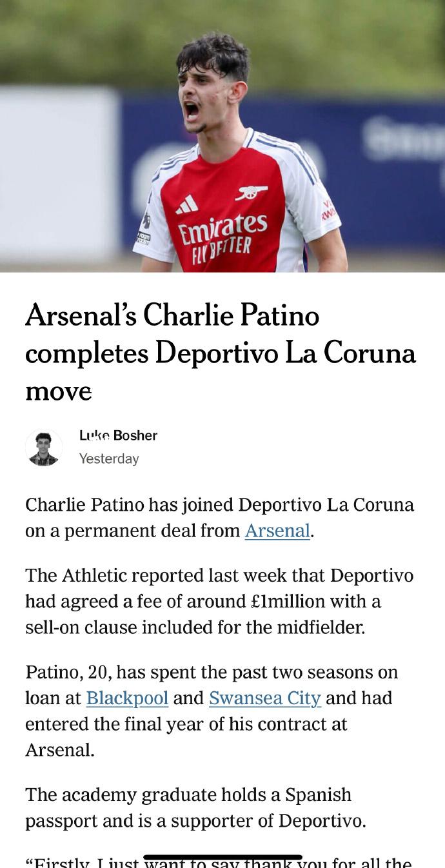Image resolution: width=445 pixels, height=868 pixels.
Task: Tap the Charlie Patino article headline
Action: 221,353
